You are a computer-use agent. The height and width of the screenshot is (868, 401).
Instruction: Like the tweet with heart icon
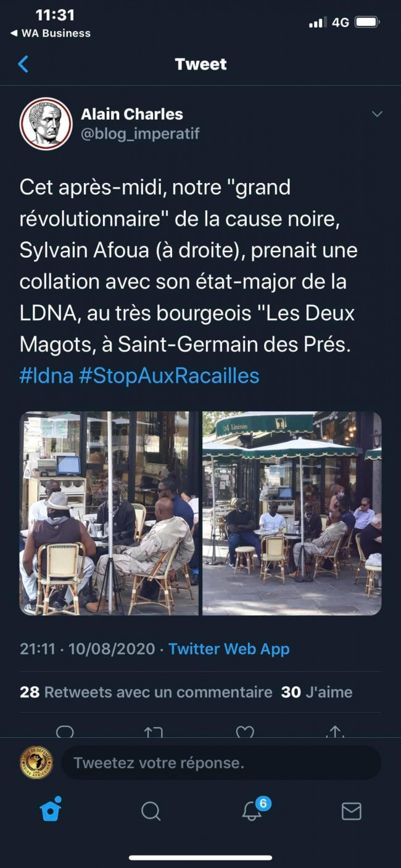click(245, 732)
